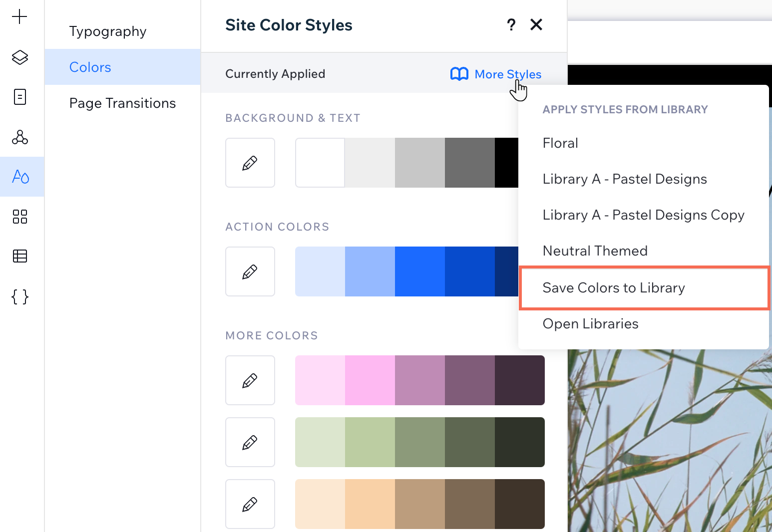Click the help question mark icon
Viewport: 772px width, 532px height.
coord(511,24)
